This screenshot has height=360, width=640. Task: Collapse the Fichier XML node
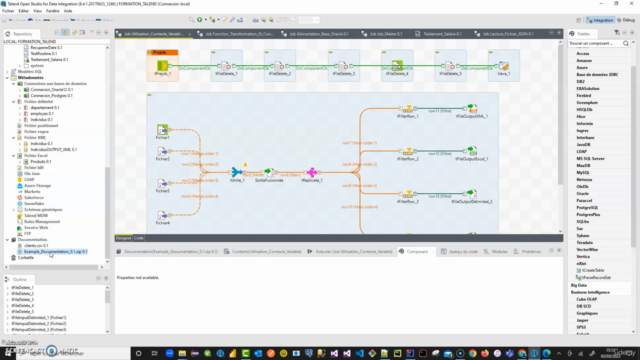coord(14,138)
